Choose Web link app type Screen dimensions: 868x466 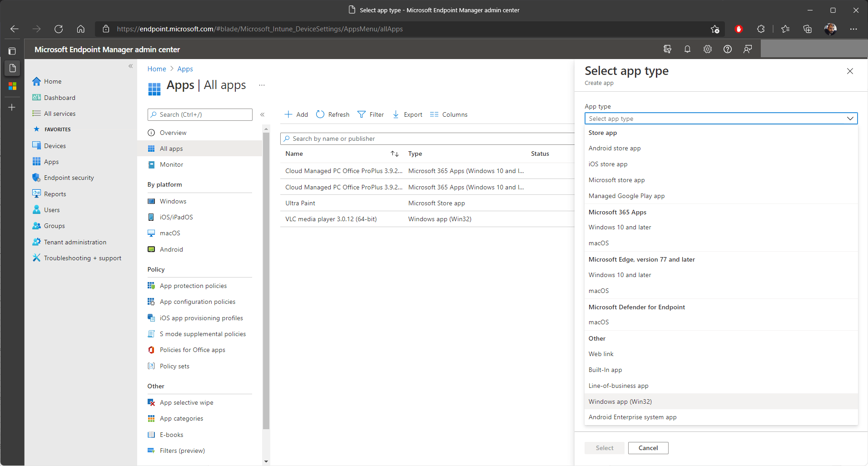click(721, 354)
